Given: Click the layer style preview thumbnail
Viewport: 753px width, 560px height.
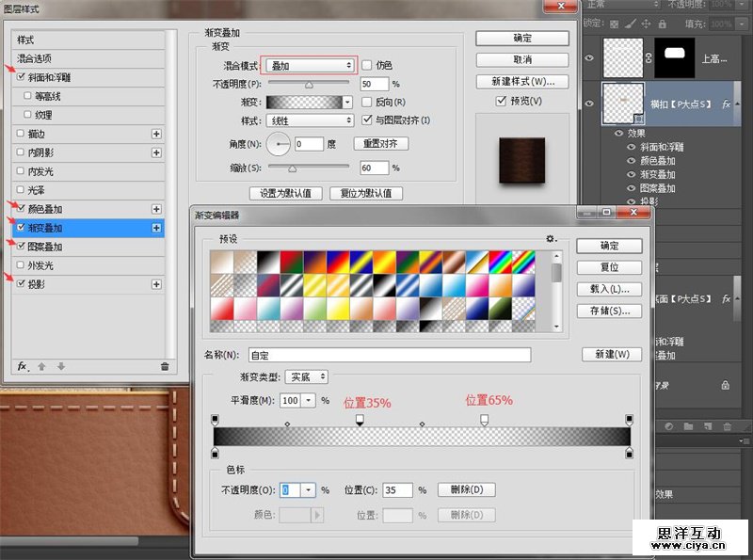Looking at the screenshot, I should (x=523, y=161).
